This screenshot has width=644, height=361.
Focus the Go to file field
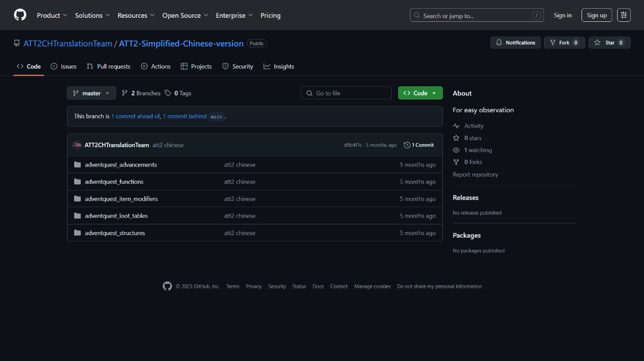346,93
